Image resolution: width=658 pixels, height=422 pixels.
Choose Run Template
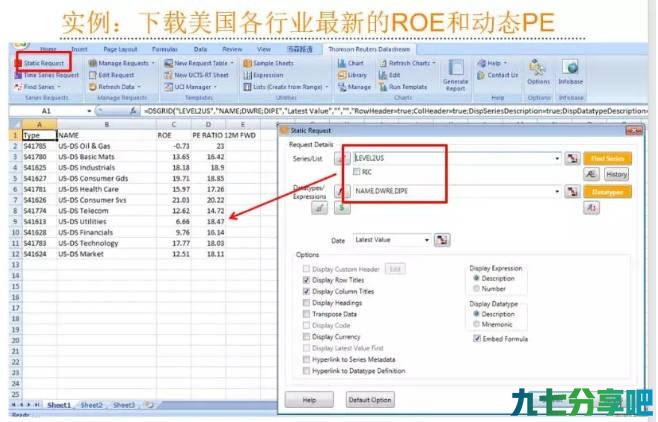403,87
